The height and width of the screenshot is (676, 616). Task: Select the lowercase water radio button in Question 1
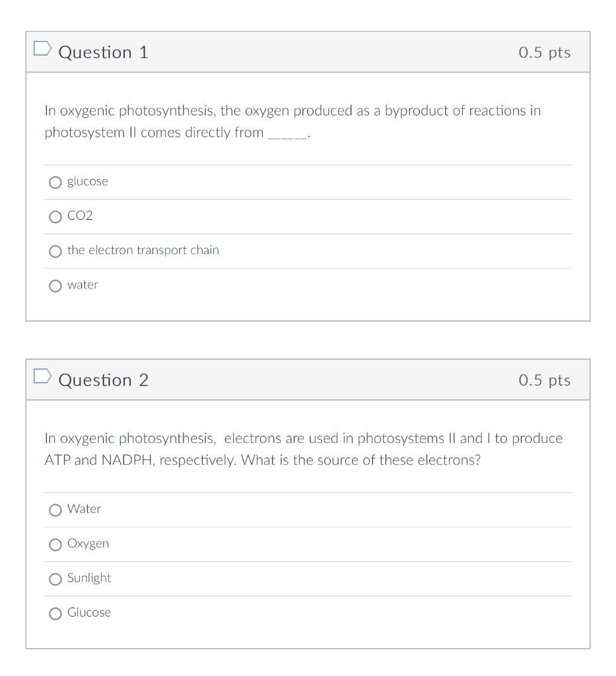pyautogui.click(x=55, y=286)
